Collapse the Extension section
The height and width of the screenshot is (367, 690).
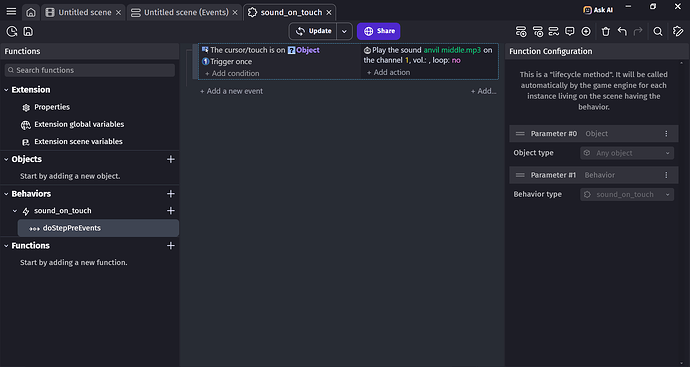(6, 90)
